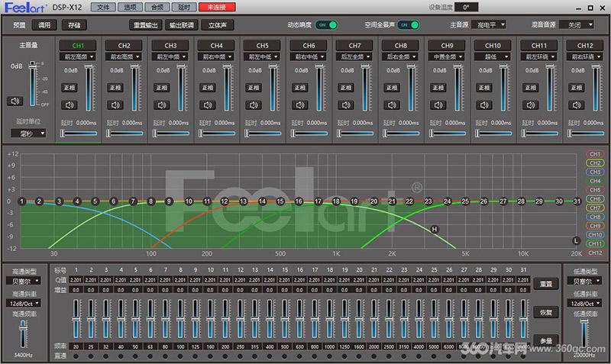
Task: Mute CH5 with its speaker icon
Action: tap(254, 105)
